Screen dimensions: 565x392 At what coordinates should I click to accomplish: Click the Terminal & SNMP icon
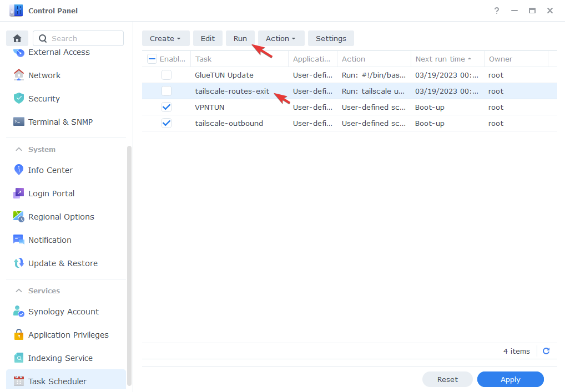19,121
